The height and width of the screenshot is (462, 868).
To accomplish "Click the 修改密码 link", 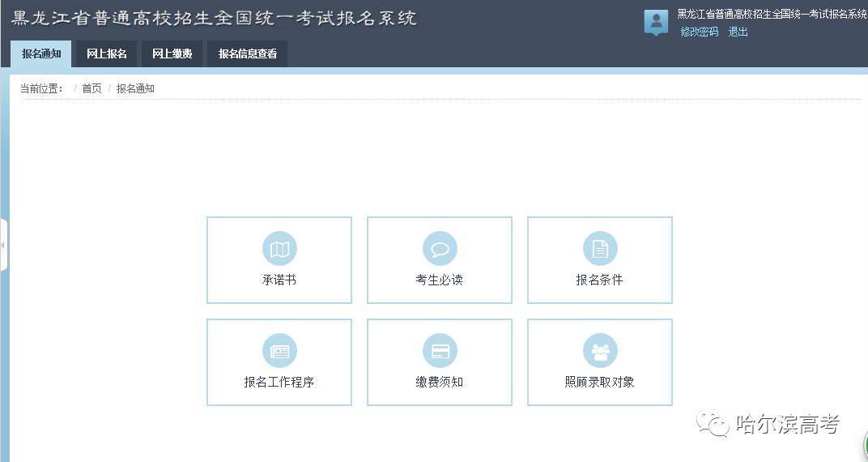I will (x=699, y=32).
